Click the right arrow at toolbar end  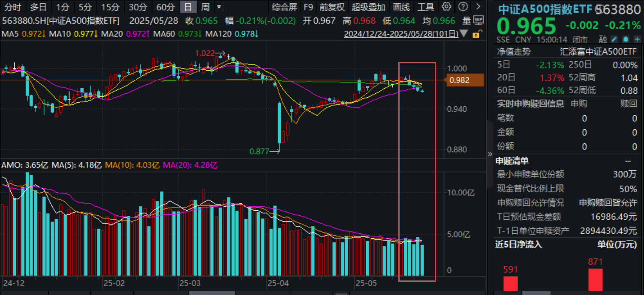tap(477, 7)
